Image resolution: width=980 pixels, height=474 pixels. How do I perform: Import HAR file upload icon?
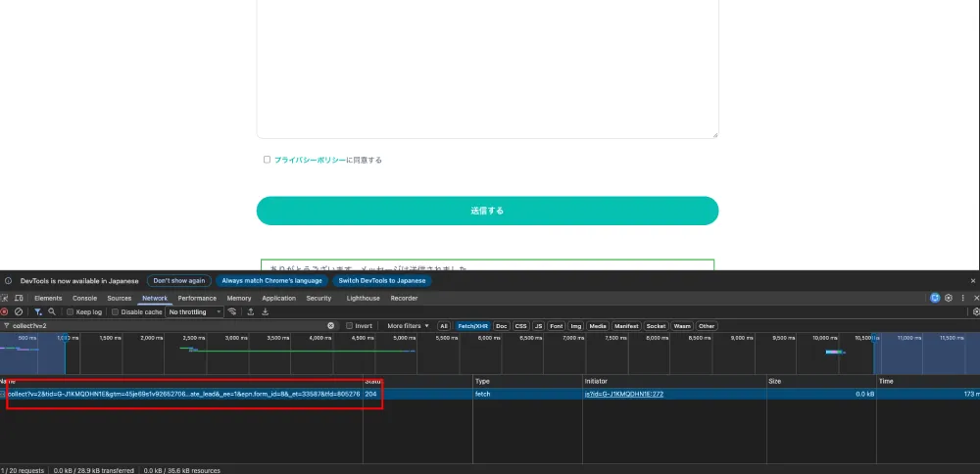[251, 311]
